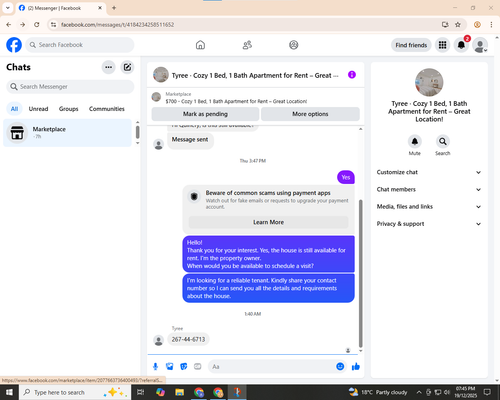The height and width of the screenshot is (400, 500).
Task: Record a voice clip microphone icon
Action: pos(155,367)
